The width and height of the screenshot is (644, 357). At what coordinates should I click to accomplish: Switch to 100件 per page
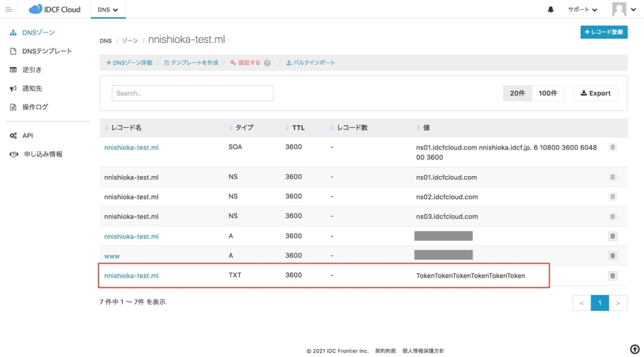click(548, 93)
